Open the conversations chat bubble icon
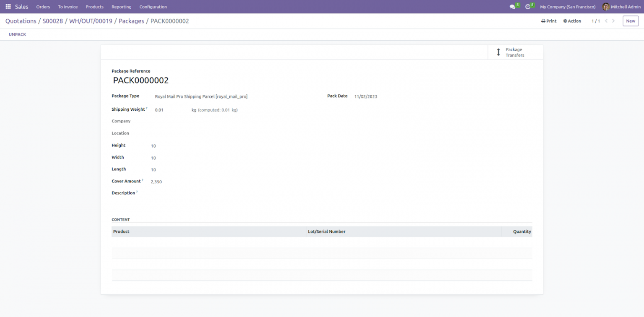 (x=512, y=7)
